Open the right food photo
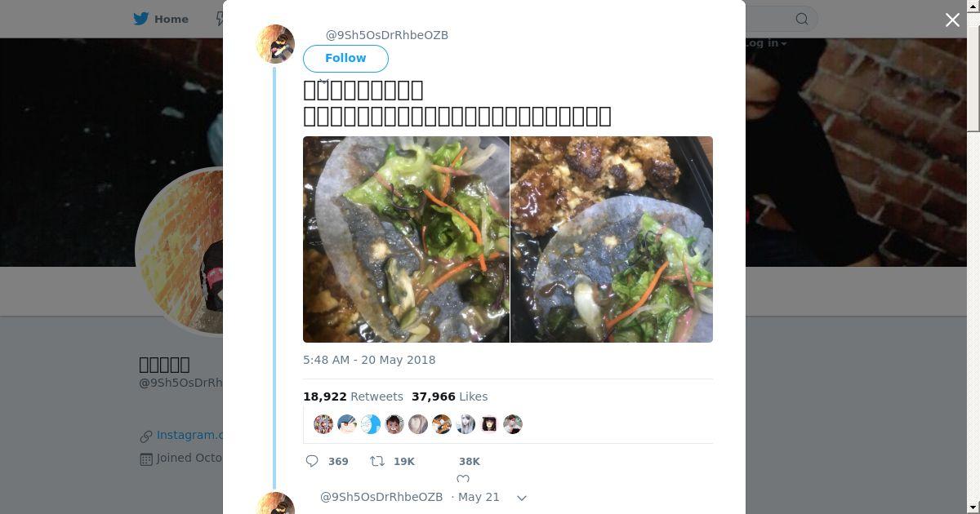 click(x=612, y=239)
